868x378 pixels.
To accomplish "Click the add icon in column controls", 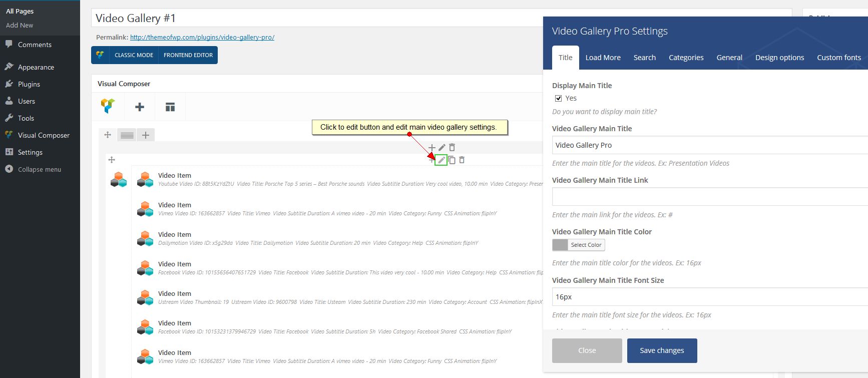I will click(x=432, y=148).
